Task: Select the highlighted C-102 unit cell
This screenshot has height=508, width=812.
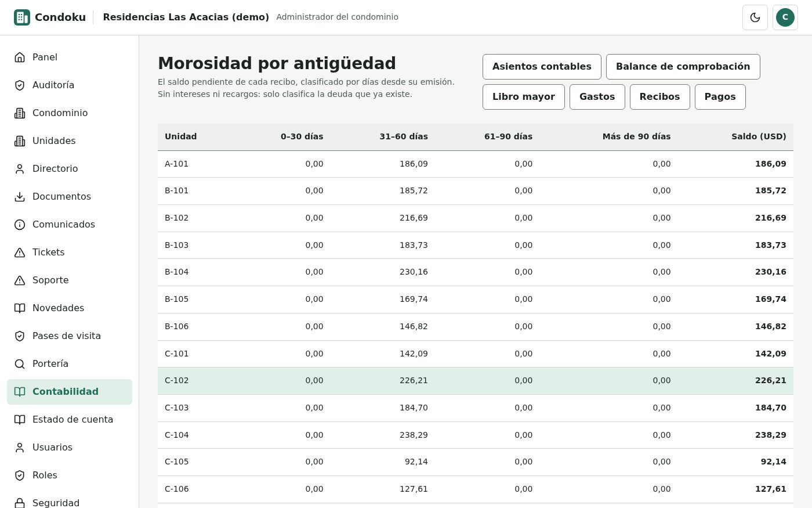Action: (x=177, y=381)
